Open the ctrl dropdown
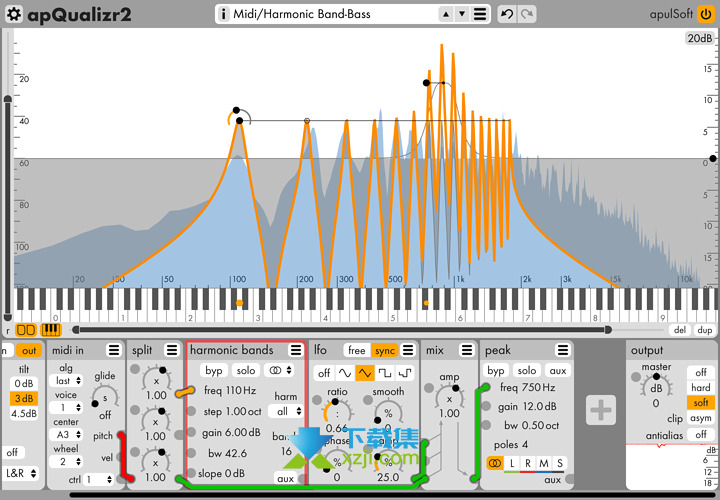This screenshot has height=500, width=720. coord(99,480)
